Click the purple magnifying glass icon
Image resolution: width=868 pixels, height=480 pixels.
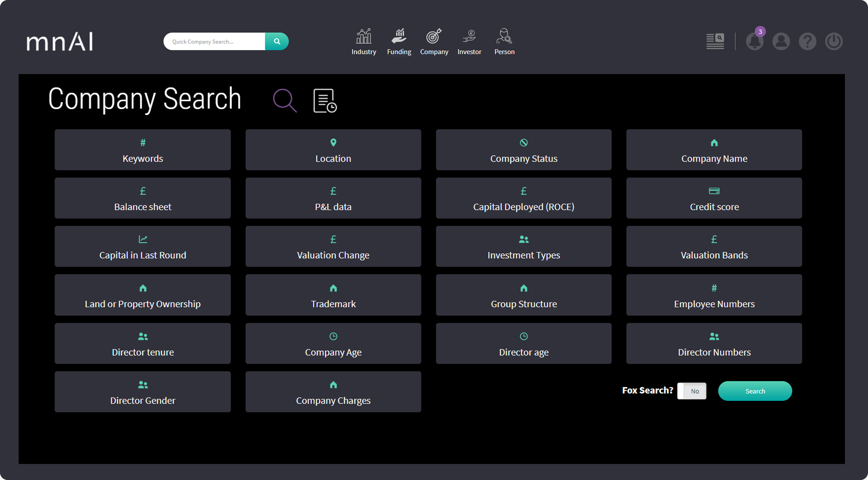(x=285, y=100)
